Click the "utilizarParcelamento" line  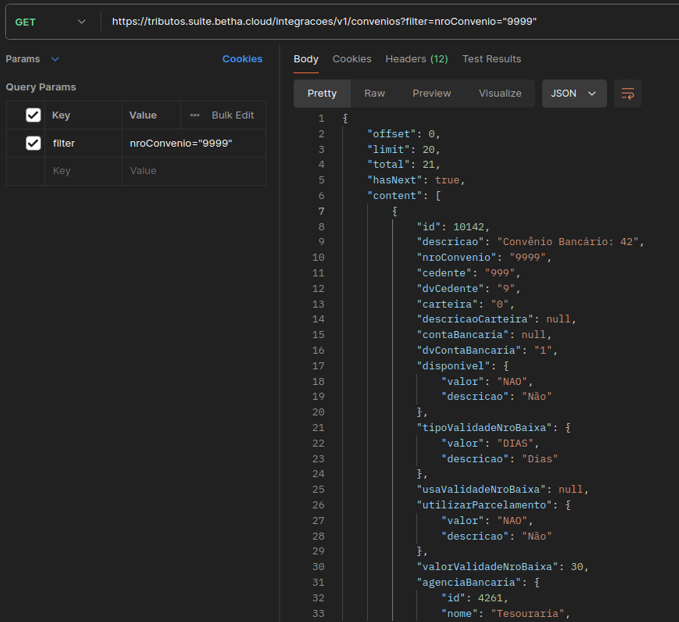tap(494, 505)
